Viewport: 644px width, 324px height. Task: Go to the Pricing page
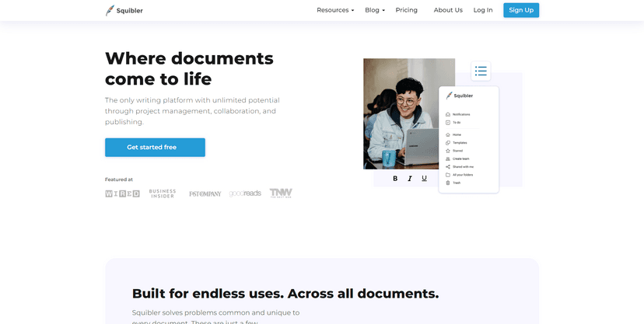coord(406,10)
